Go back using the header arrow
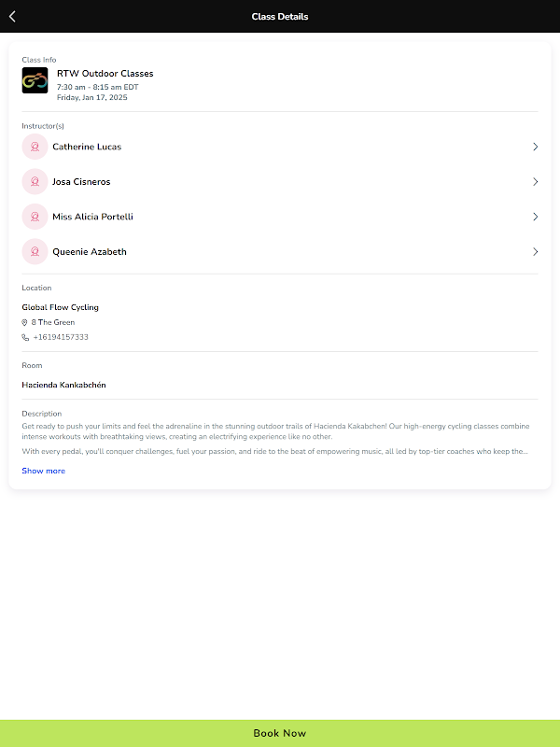Viewport: 560px width, 747px height. point(12,16)
